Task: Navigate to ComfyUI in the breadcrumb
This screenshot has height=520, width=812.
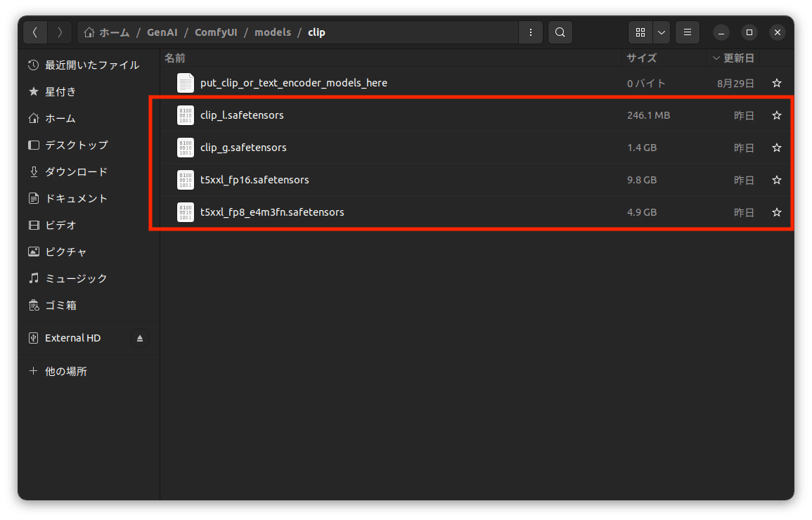Action: [x=216, y=32]
